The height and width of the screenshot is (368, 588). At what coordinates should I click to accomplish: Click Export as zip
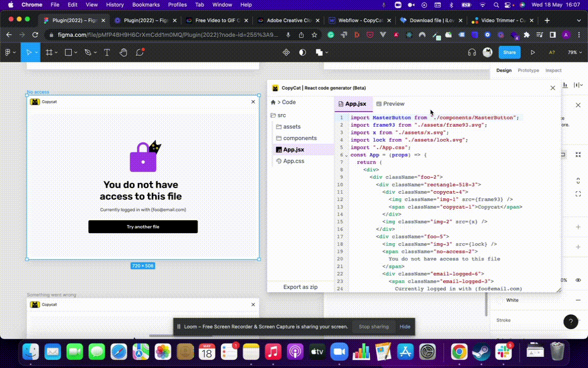click(x=300, y=287)
